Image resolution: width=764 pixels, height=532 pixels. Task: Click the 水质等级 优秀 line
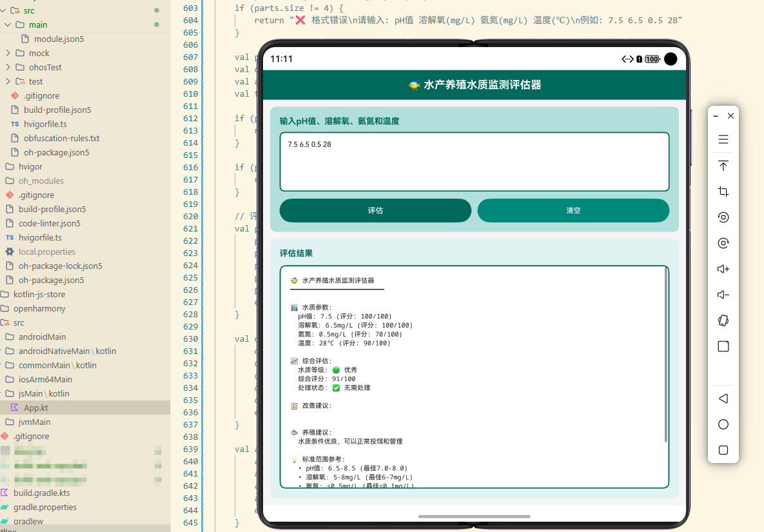(x=328, y=369)
